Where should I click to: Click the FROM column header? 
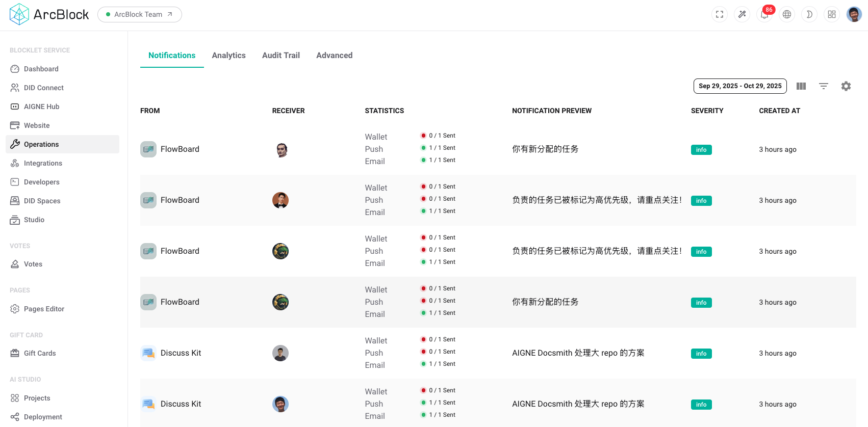(x=150, y=111)
